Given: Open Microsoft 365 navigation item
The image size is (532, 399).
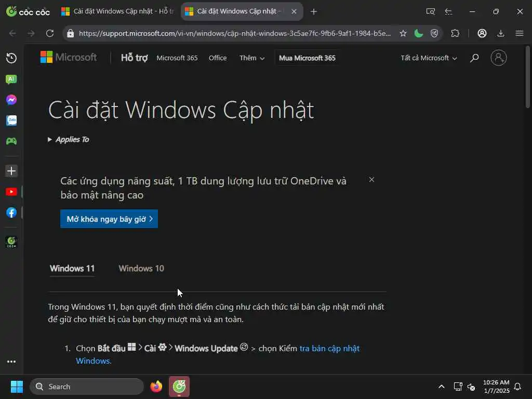Looking at the screenshot, I should coord(177,58).
